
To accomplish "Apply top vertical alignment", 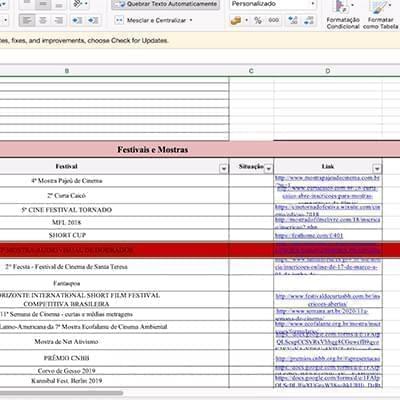I will point(27,4).
